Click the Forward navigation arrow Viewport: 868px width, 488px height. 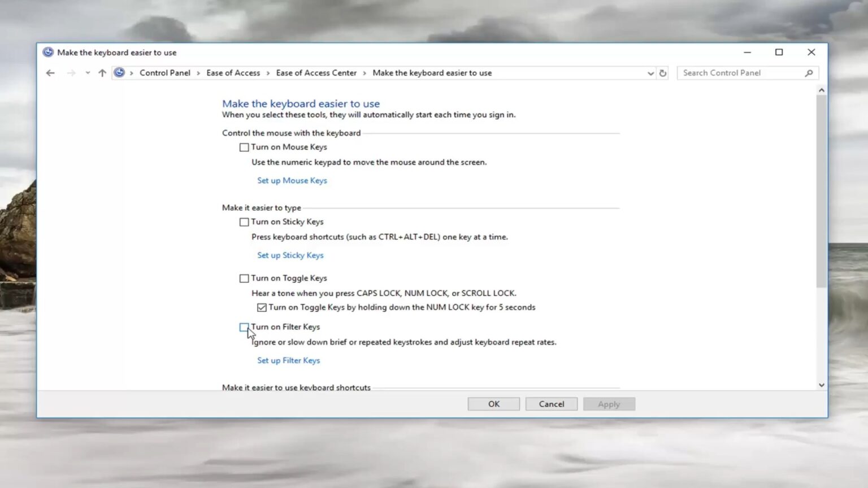(71, 73)
